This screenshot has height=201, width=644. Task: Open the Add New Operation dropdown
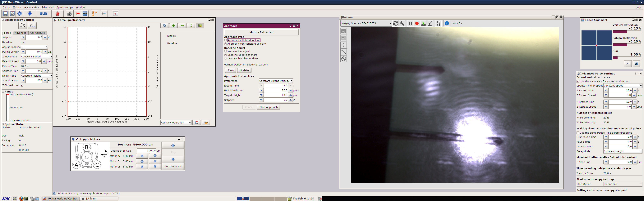point(176,123)
